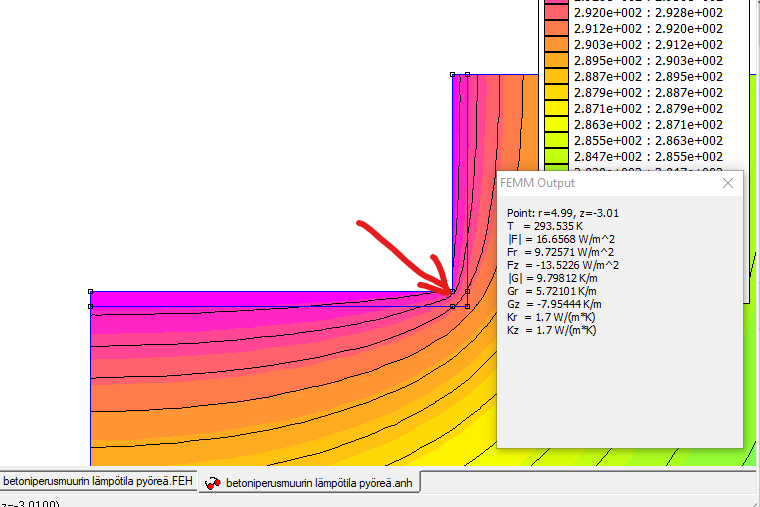This screenshot has width=760, height=507.
Task: Switch to the betoniperusmuurin .FEH tab
Action: point(96,482)
